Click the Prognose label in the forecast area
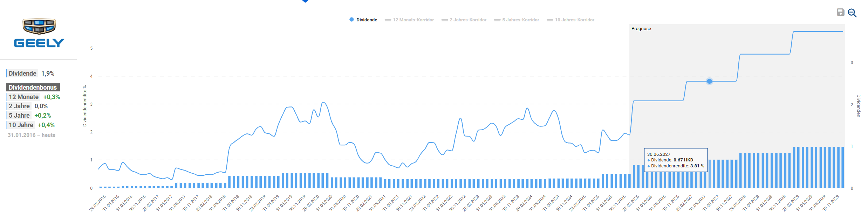 coord(641,29)
